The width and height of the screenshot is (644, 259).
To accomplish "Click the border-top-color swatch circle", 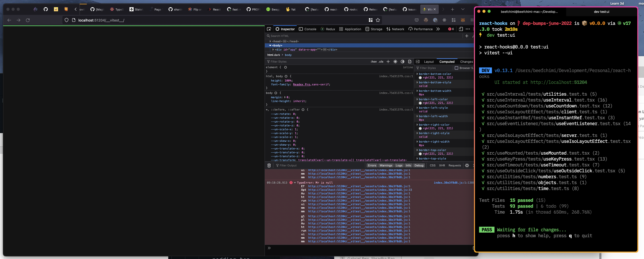I will (x=420, y=154).
